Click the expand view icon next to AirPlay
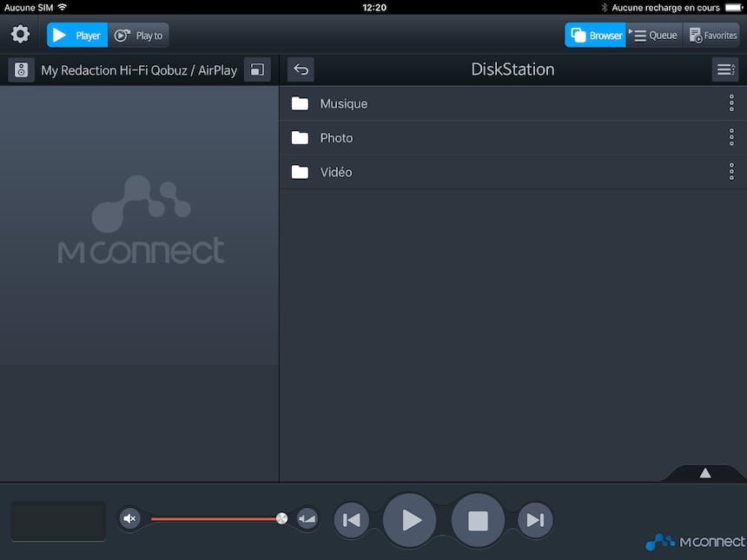The height and width of the screenshot is (560, 747). coord(257,70)
